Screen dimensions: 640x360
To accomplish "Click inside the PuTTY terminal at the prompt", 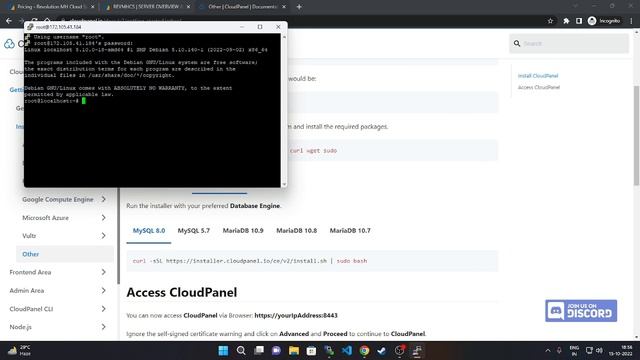I will (x=84, y=101).
